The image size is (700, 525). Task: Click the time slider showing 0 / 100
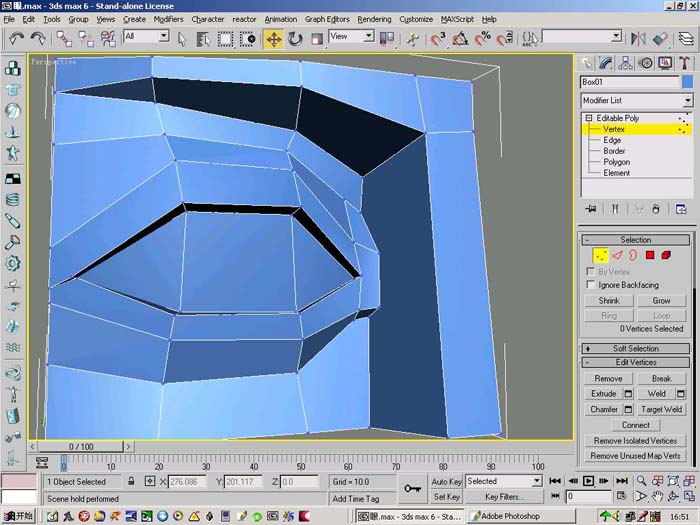click(x=81, y=446)
